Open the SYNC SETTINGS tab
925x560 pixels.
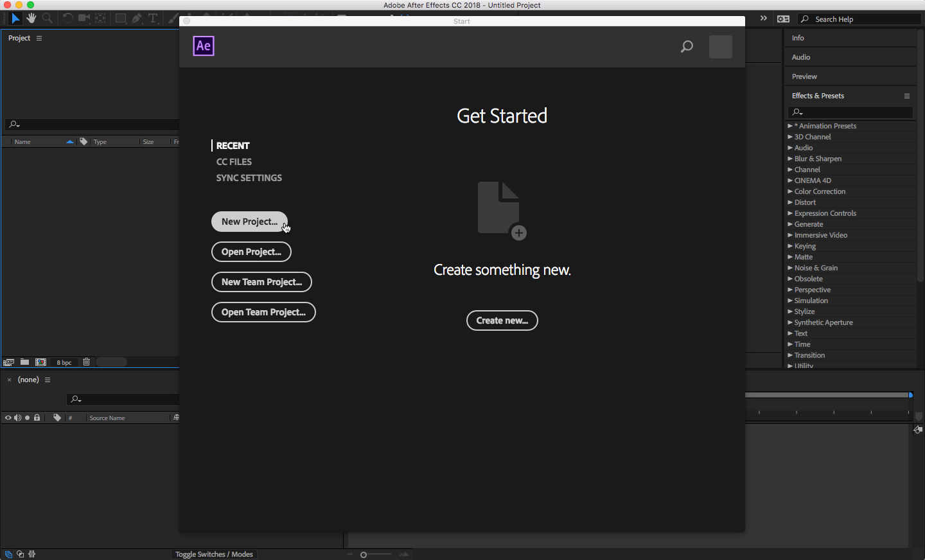tap(249, 178)
